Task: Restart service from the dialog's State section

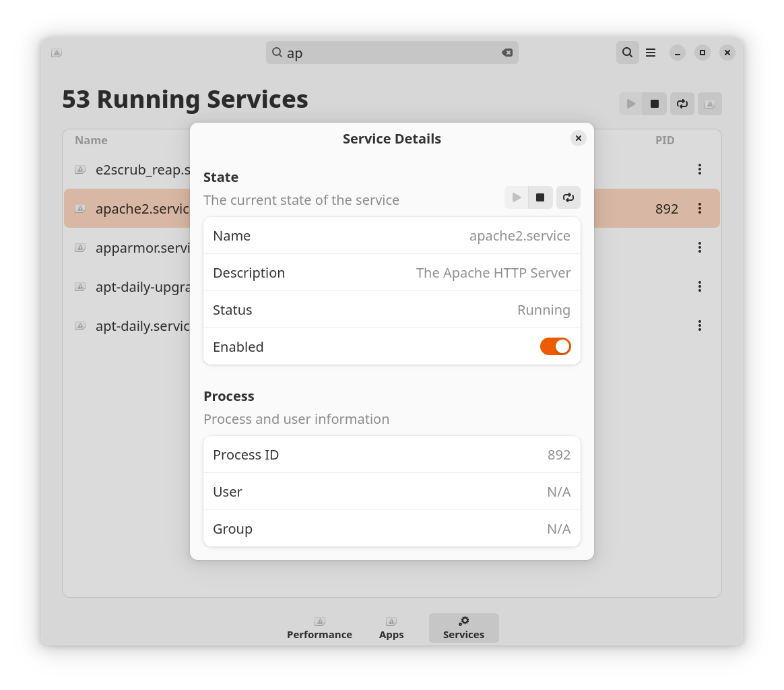Action: click(568, 197)
